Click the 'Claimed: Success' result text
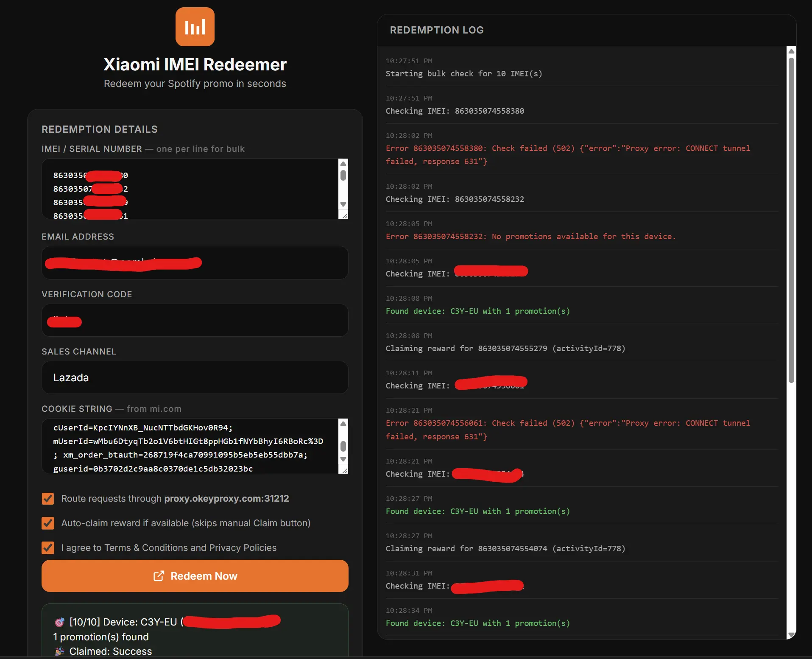The height and width of the screenshot is (659, 812). (x=111, y=651)
